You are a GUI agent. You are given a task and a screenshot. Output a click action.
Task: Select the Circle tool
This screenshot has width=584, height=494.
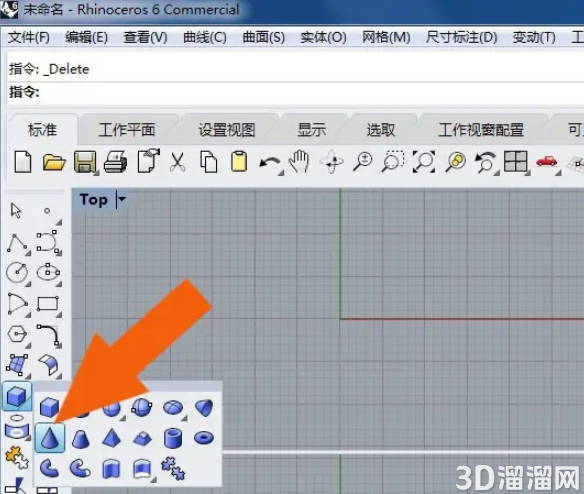click(x=17, y=273)
